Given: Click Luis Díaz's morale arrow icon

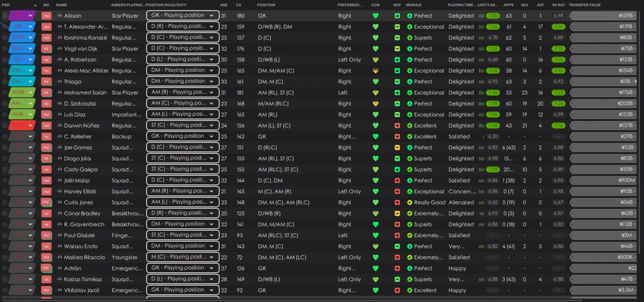Looking at the screenshot, I should click(410, 115).
